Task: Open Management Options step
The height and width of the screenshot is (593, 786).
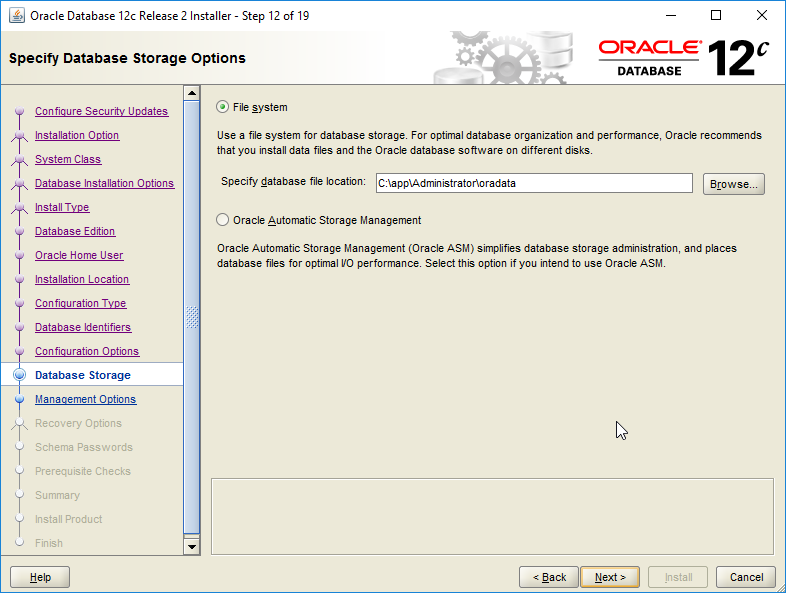Action: click(85, 400)
